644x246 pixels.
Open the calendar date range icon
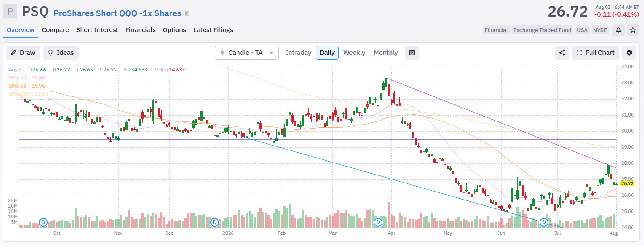pyautogui.click(x=412, y=53)
